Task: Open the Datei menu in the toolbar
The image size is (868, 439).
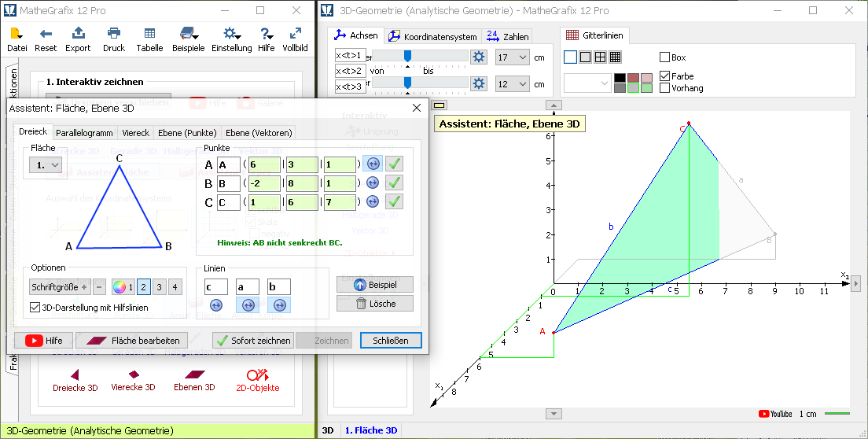Action: coord(17,40)
